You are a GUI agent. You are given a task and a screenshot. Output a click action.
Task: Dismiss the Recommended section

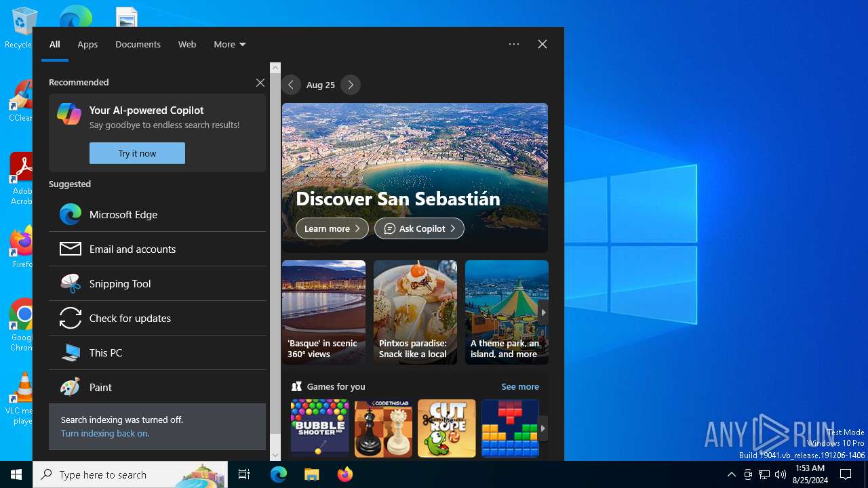(260, 83)
